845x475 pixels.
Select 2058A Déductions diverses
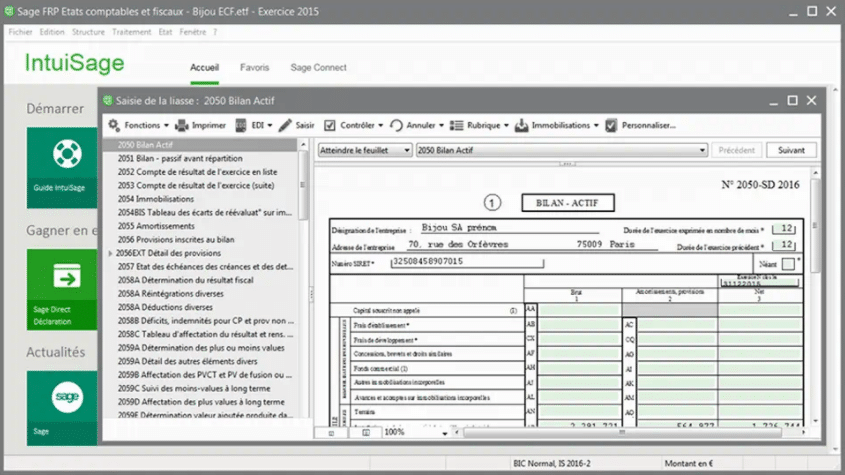pos(165,307)
